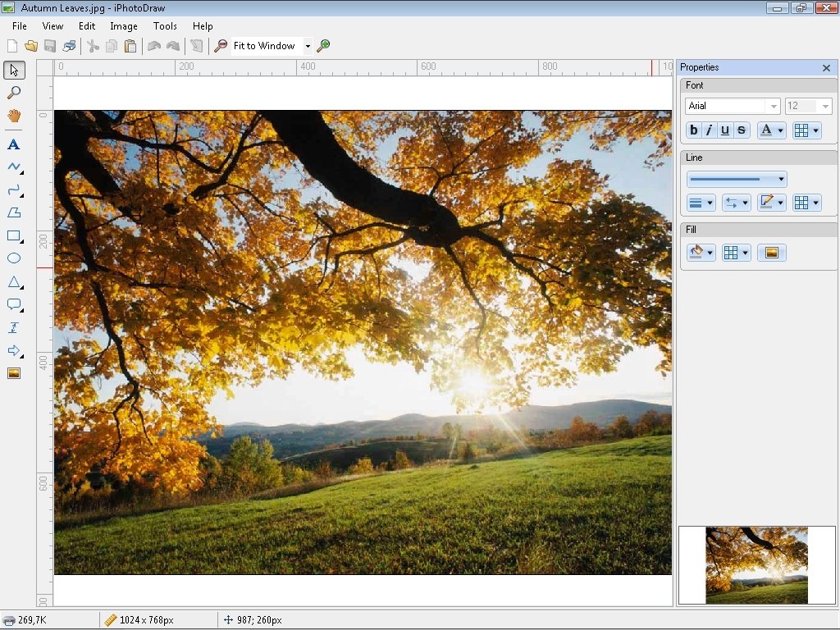This screenshot has width=840, height=630.
Task: Undo the last action
Action: click(153, 46)
